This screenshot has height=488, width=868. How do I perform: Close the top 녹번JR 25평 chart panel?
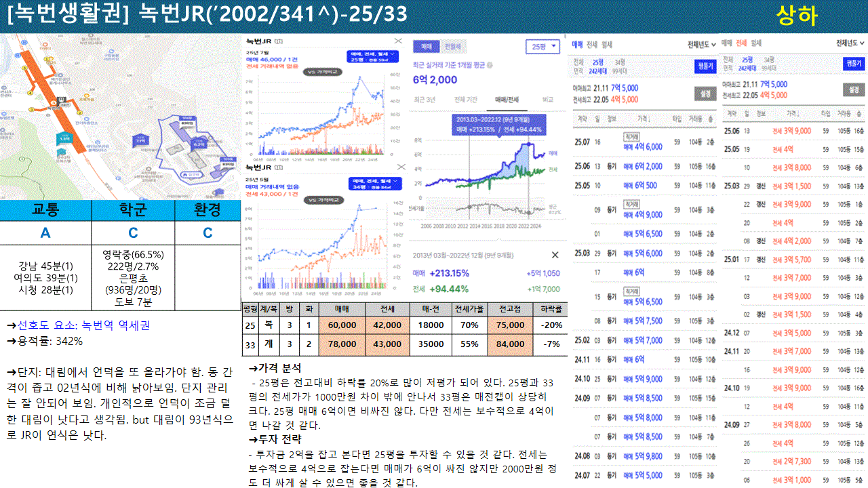(x=399, y=41)
